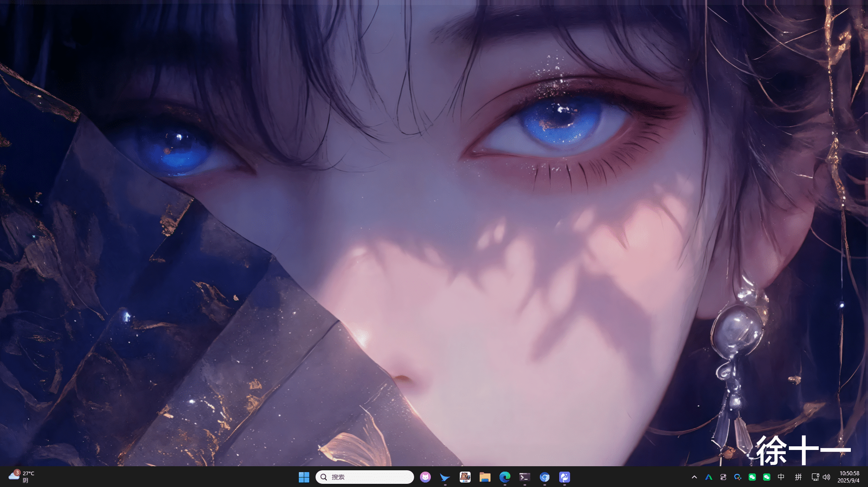Image resolution: width=868 pixels, height=487 pixels.
Task: Toggle the 中 input mode indicator
Action: click(x=781, y=477)
